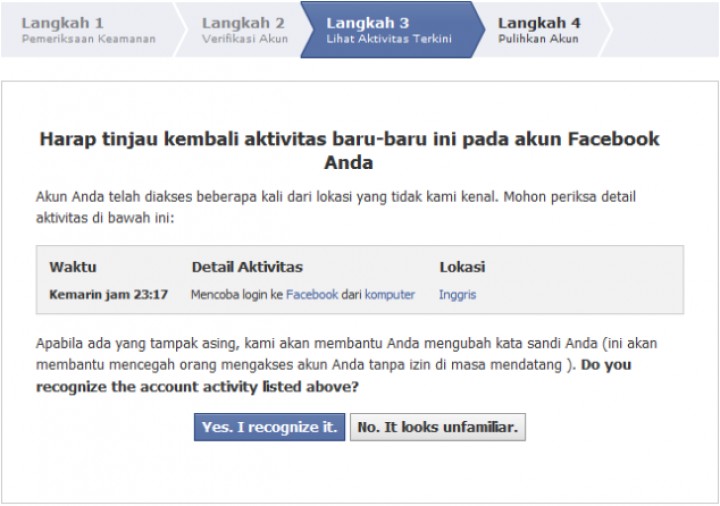Click the 'Kemarin jam 23:17' time entry
Viewport: 720px width, 506px height.
tap(108, 294)
